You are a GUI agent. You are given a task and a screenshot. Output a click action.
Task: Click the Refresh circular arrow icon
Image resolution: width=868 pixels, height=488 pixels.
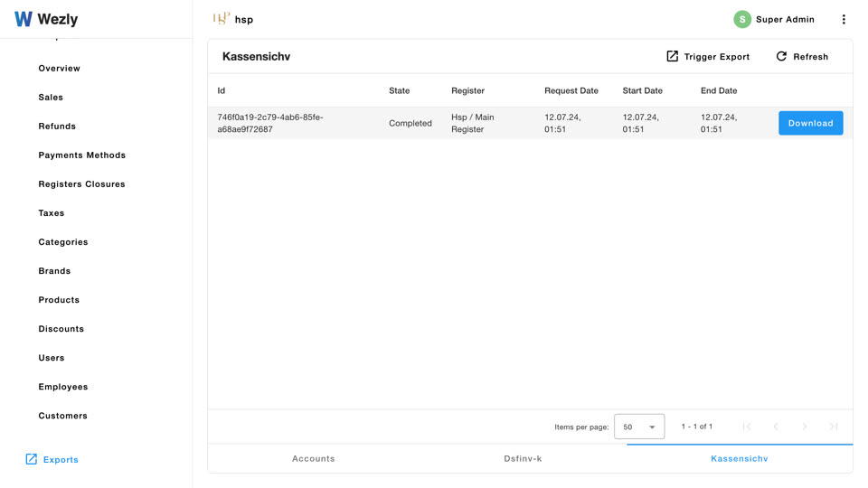[781, 56]
